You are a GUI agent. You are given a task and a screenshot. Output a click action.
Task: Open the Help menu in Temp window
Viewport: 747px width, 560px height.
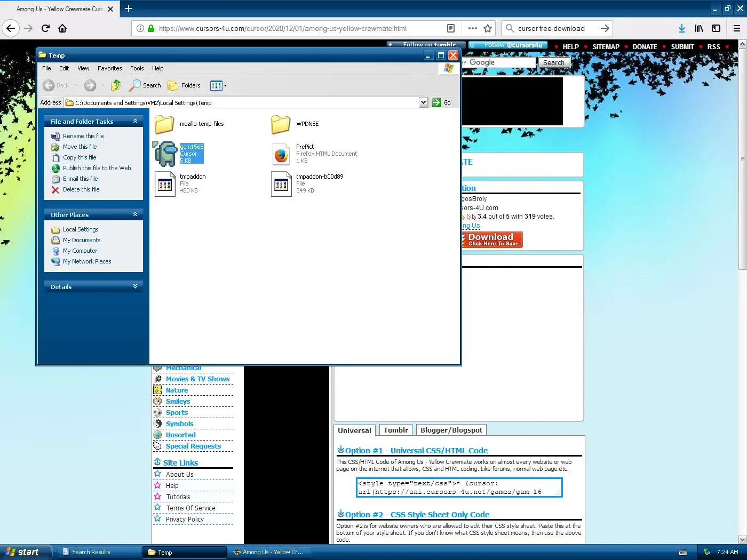157,68
